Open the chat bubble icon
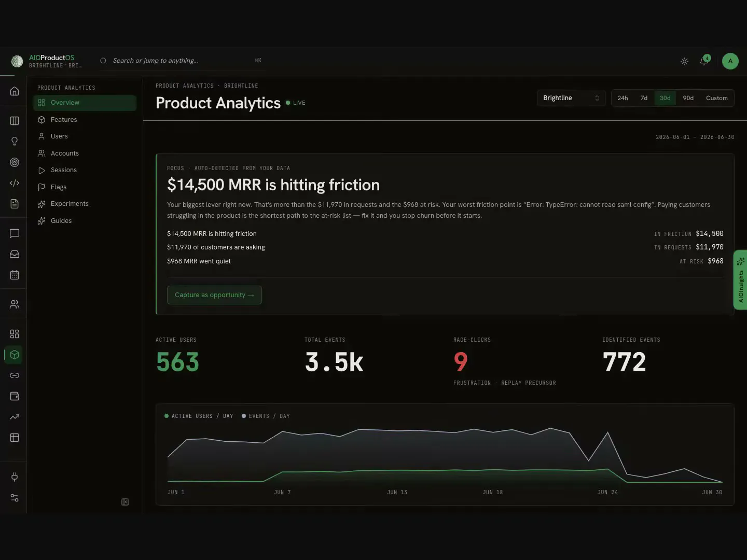 click(x=15, y=233)
